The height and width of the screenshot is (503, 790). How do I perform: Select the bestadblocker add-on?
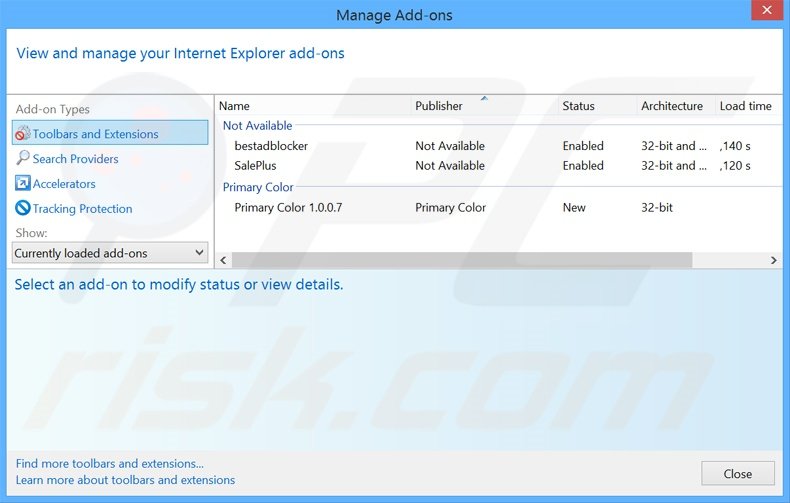[x=271, y=146]
